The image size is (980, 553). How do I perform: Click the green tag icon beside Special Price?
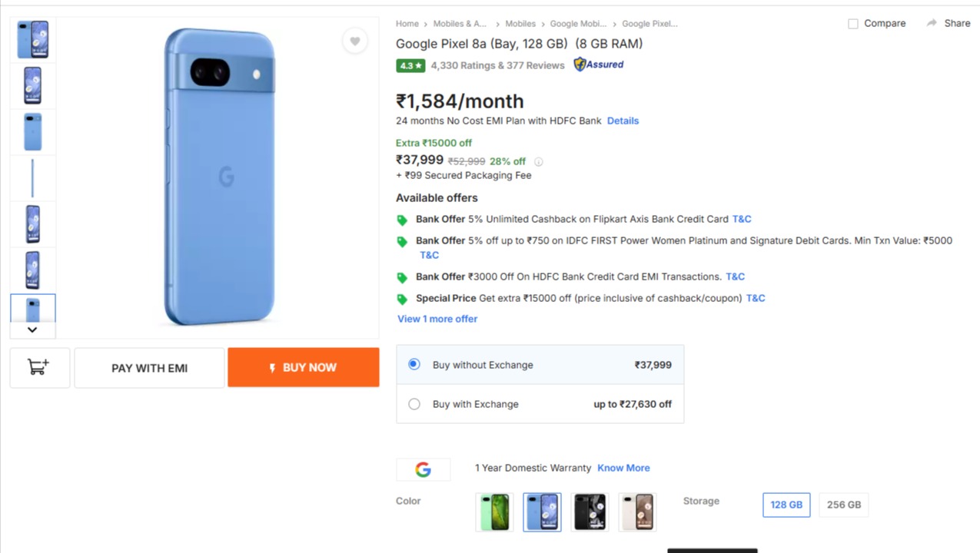[x=402, y=299]
